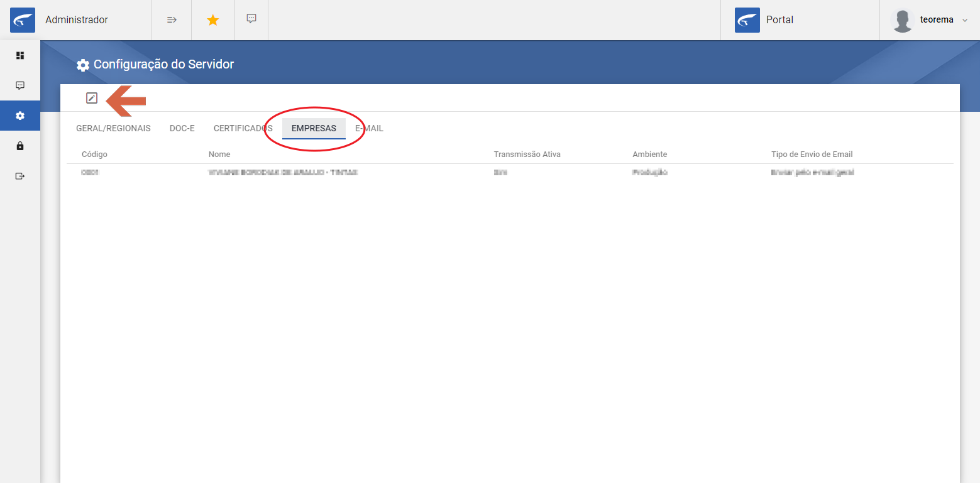Image resolution: width=980 pixels, height=483 pixels.
Task: Toggle the side menu expand arrow icon
Action: [172, 20]
